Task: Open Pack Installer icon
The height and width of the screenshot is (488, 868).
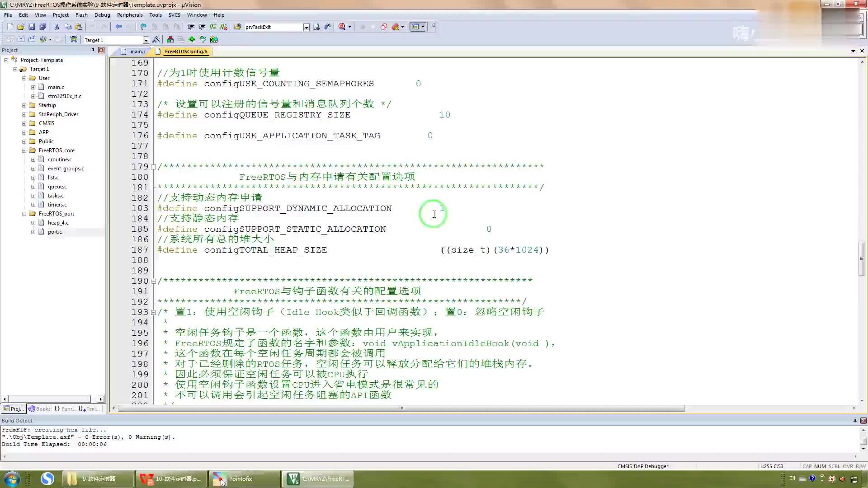Action: coord(203,39)
